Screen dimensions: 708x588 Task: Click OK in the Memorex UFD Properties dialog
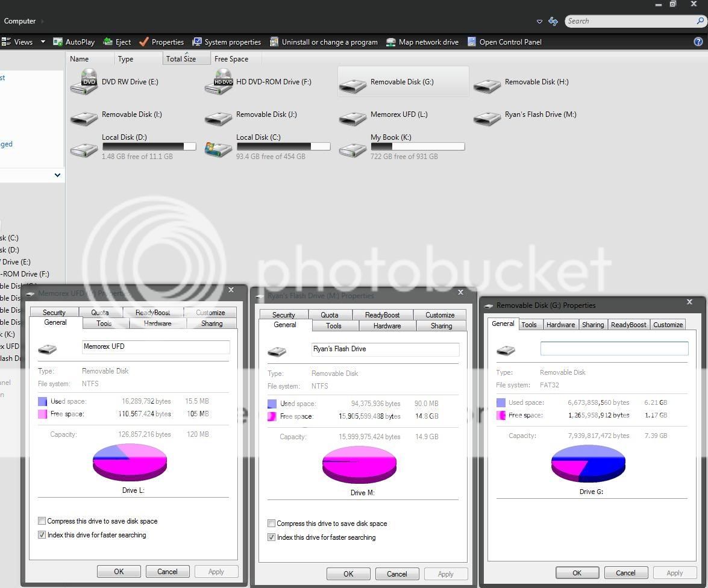click(119, 571)
